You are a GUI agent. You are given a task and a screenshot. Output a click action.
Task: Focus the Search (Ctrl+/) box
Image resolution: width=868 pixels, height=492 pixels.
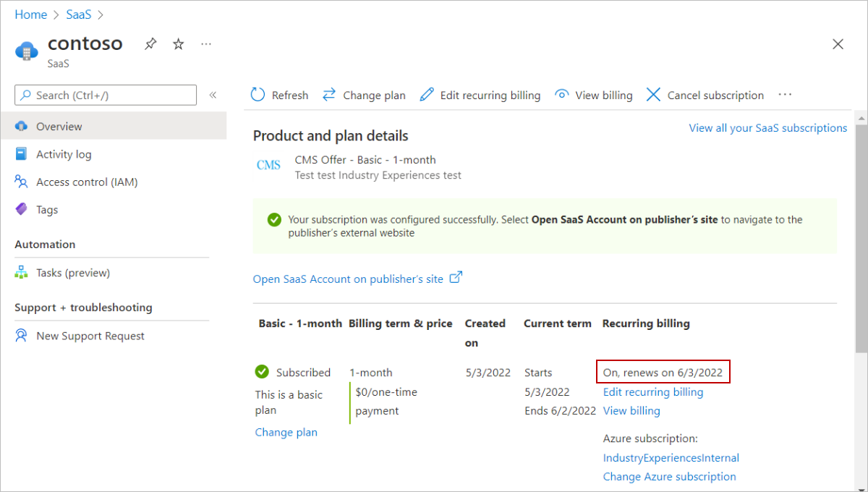106,95
